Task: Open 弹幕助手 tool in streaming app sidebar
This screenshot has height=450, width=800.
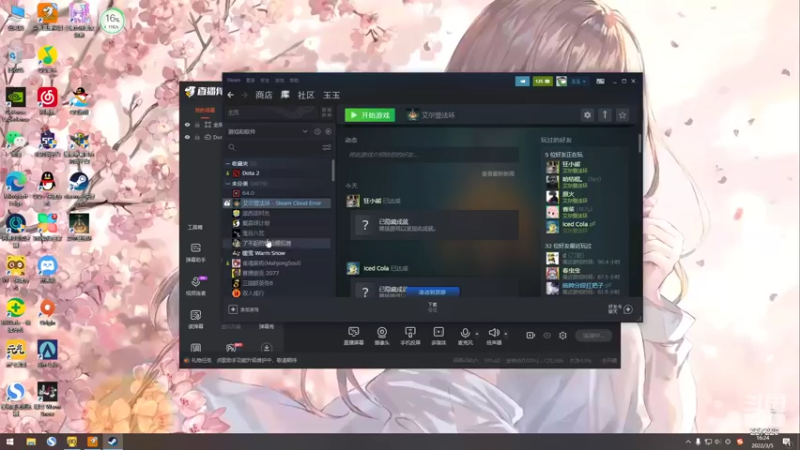Action: [x=195, y=253]
